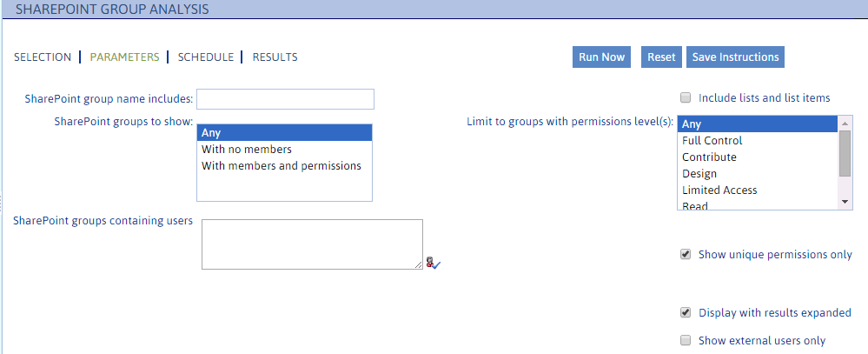Enable Include lists and list items
The width and height of the screenshot is (868, 354).
(686, 98)
